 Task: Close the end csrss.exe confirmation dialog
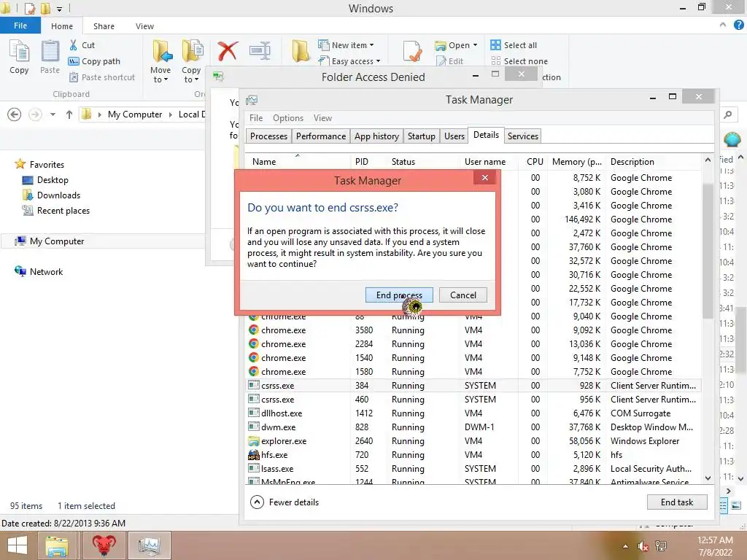pyautogui.click(x=484, y=178)
